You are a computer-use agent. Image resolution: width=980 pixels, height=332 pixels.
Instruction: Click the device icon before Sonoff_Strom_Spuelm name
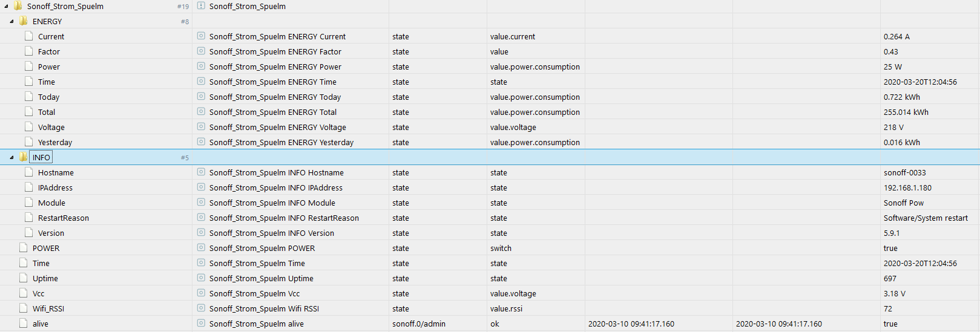coord(201,6)
